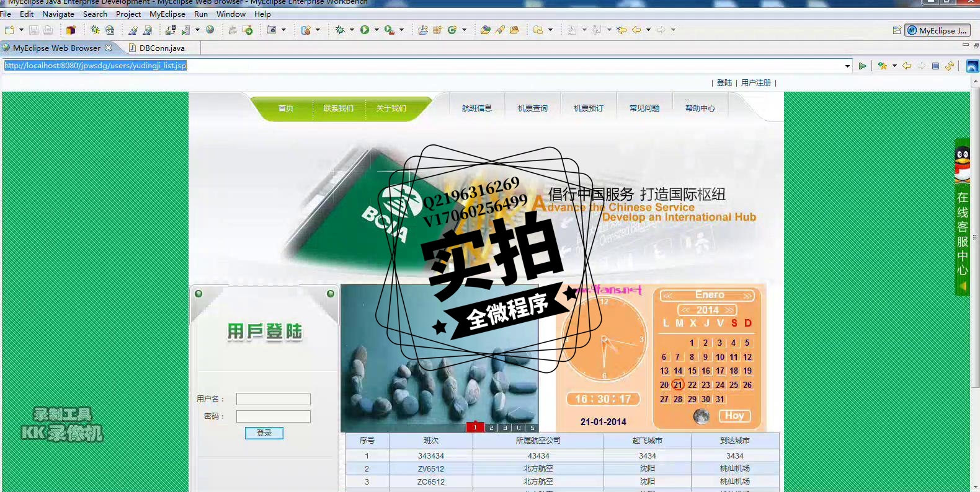980x492 pixels.
Task: Click the green Run toolbar icon
Action: [x=365, y=30]
